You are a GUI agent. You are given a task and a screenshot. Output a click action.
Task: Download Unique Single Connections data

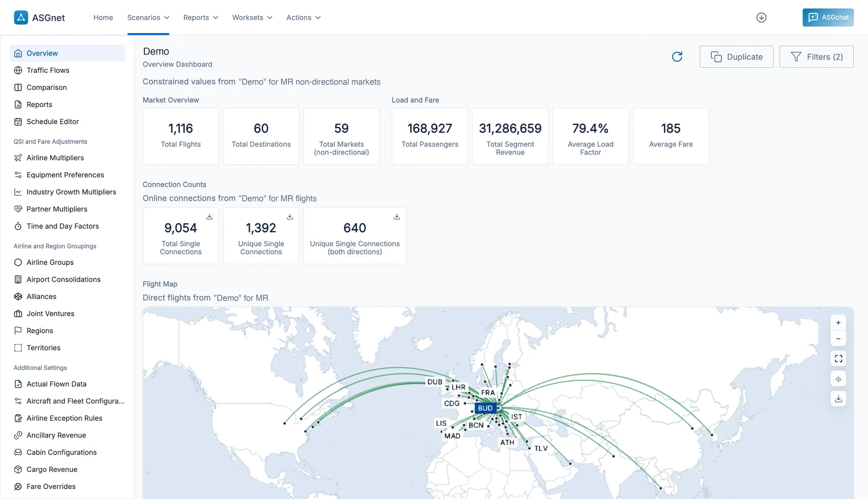[289, 216]
